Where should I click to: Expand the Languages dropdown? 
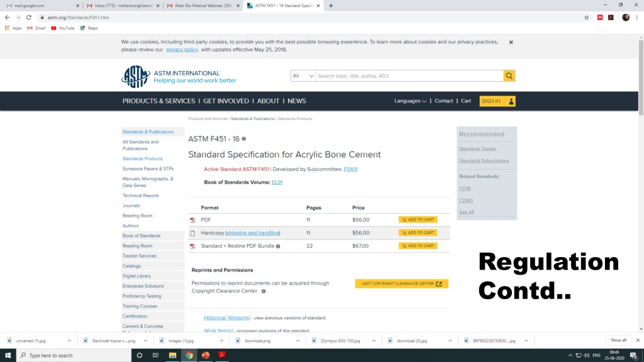tap(410, 101)
